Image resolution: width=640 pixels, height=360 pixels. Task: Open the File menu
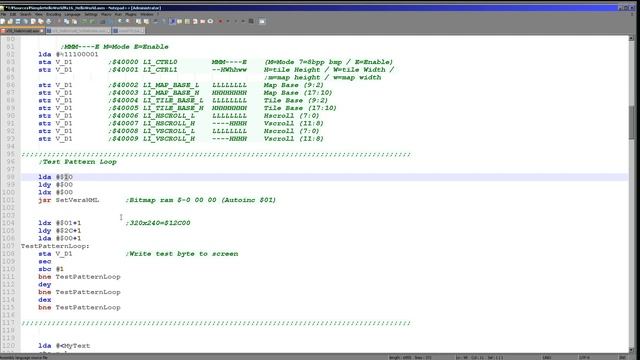click(3, 14)
